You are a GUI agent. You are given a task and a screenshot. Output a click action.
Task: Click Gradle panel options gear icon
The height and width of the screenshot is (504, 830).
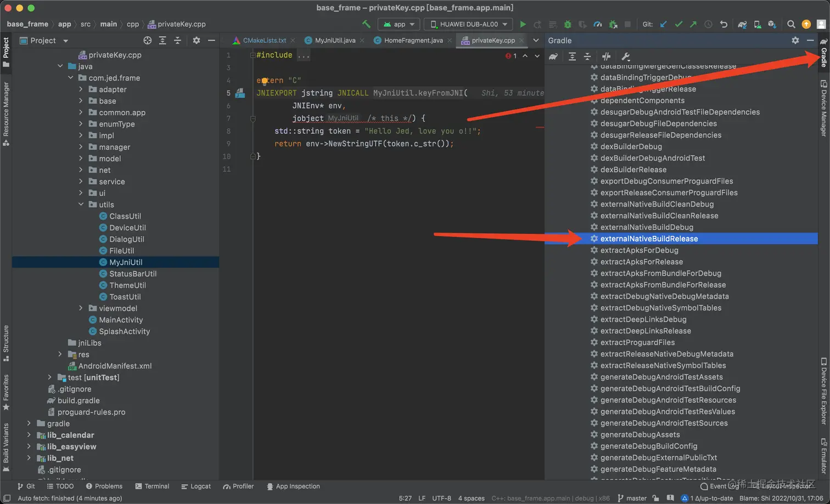[x=795, y=41]
